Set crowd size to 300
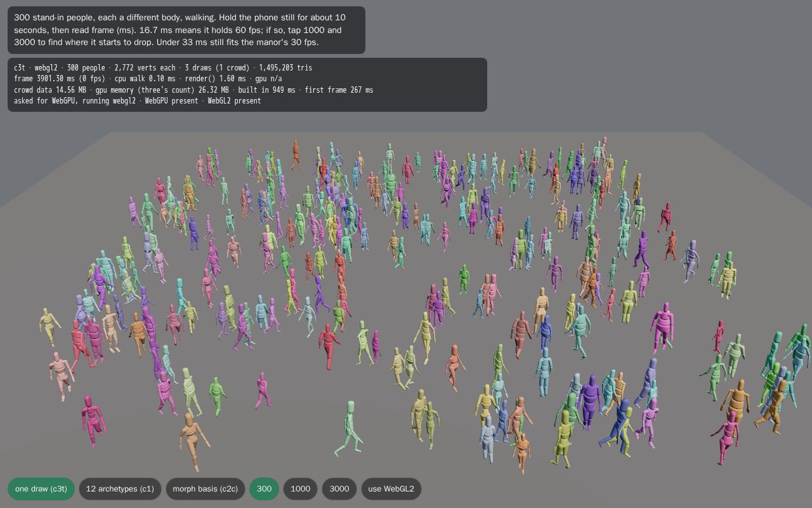 (x=264, y=489)
